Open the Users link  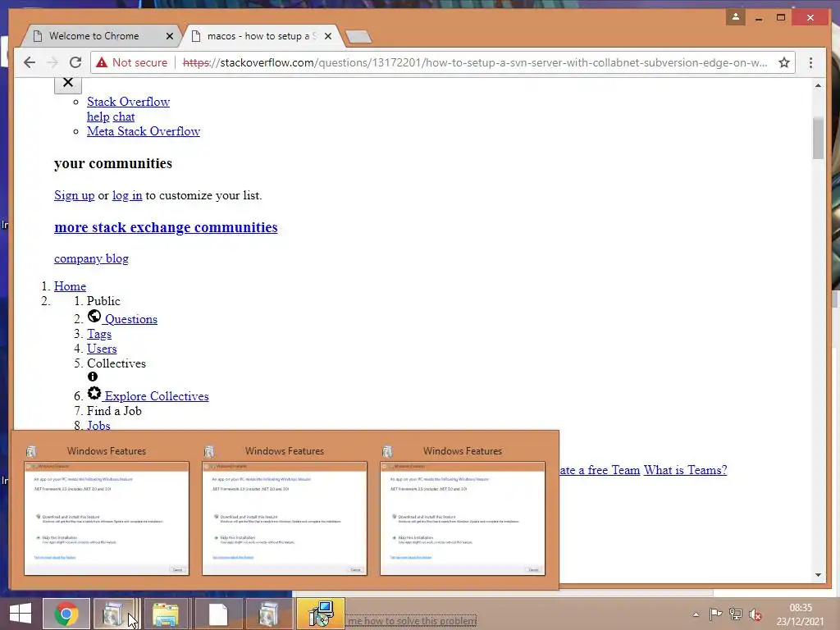coord(102,349)
